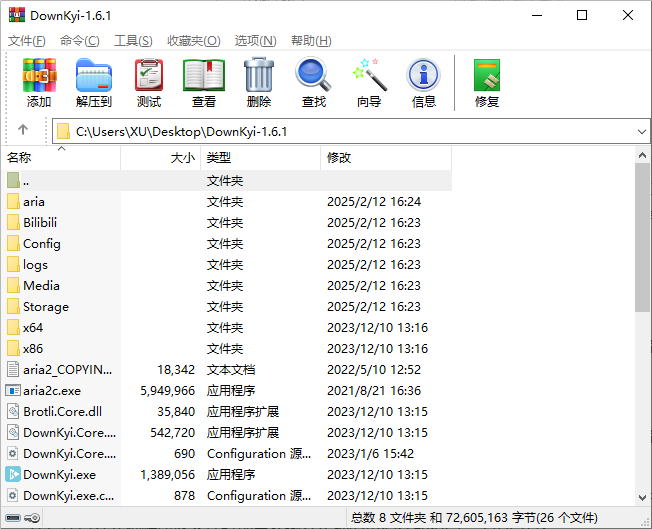Select the Storage folder row
This screenshot has height=529, width=652.
click(227, 307)
